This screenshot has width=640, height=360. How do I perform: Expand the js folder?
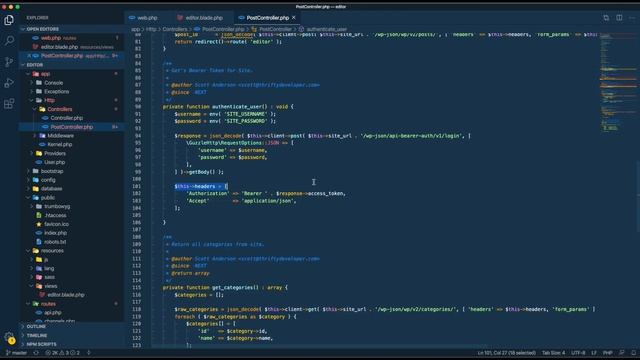tap(46, 260)
